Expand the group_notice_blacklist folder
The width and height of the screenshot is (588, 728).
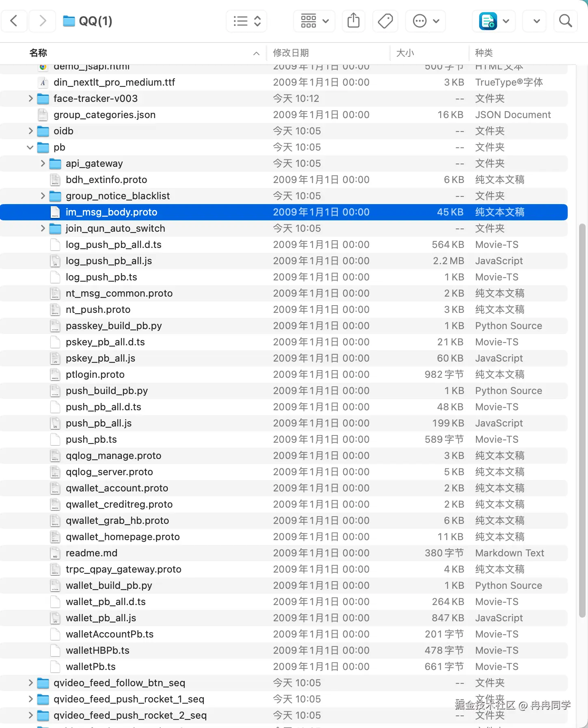point(43,196)
